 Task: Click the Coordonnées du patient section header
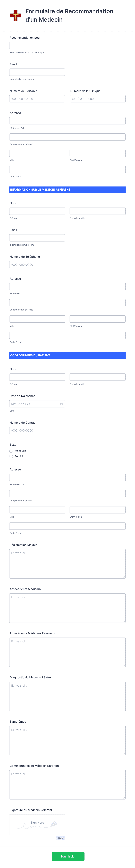click(x=67, y=356)
